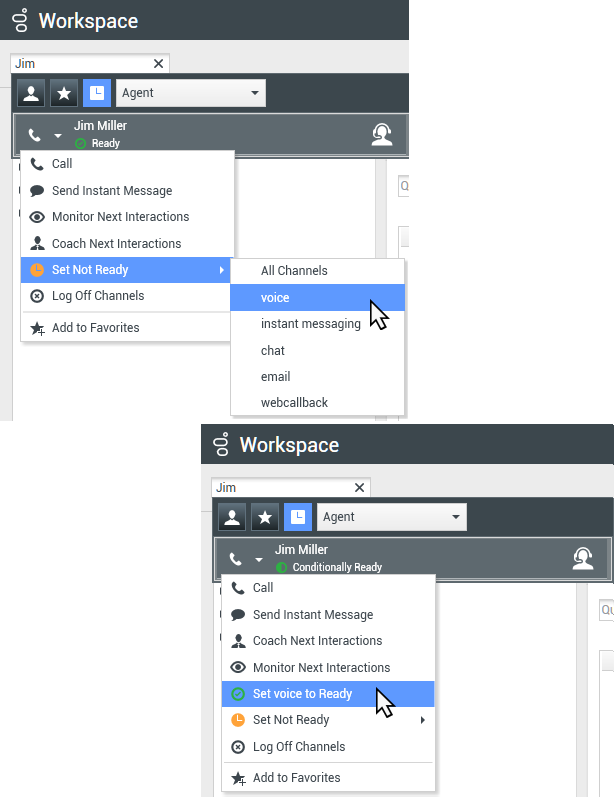The height and width of the screenshot is (797, 614).
Task: Toggle the recent clock filter in bottom panel
Action: (x=297, y=517)
